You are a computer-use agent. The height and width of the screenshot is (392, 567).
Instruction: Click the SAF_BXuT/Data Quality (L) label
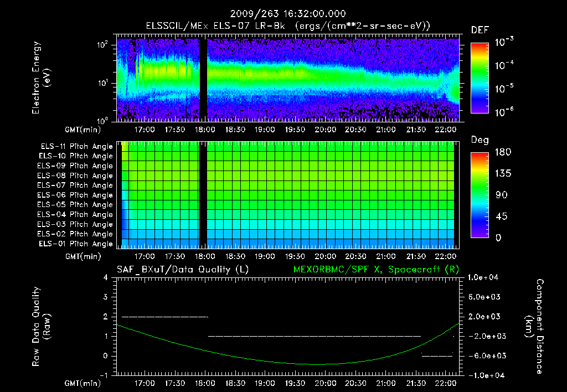(x=183, y=270)
